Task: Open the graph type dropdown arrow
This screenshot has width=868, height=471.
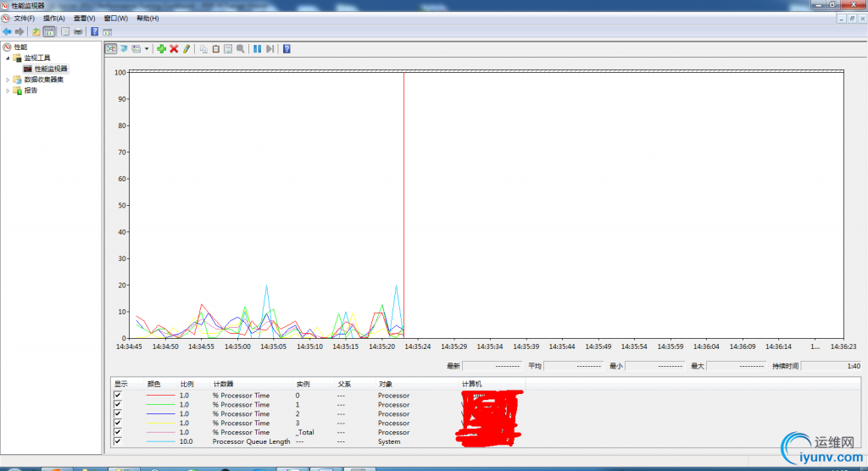Action: pyautogui.click(x=147, y=49)
